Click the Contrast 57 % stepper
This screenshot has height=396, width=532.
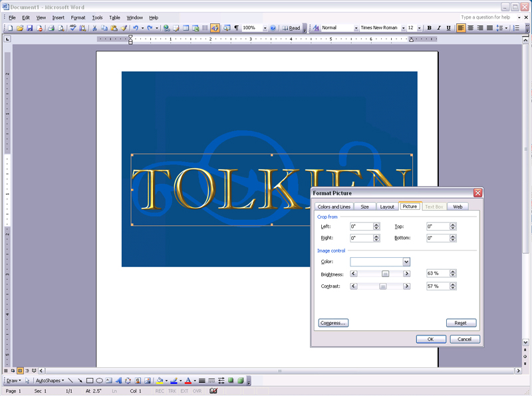click(x=453, y=286)
